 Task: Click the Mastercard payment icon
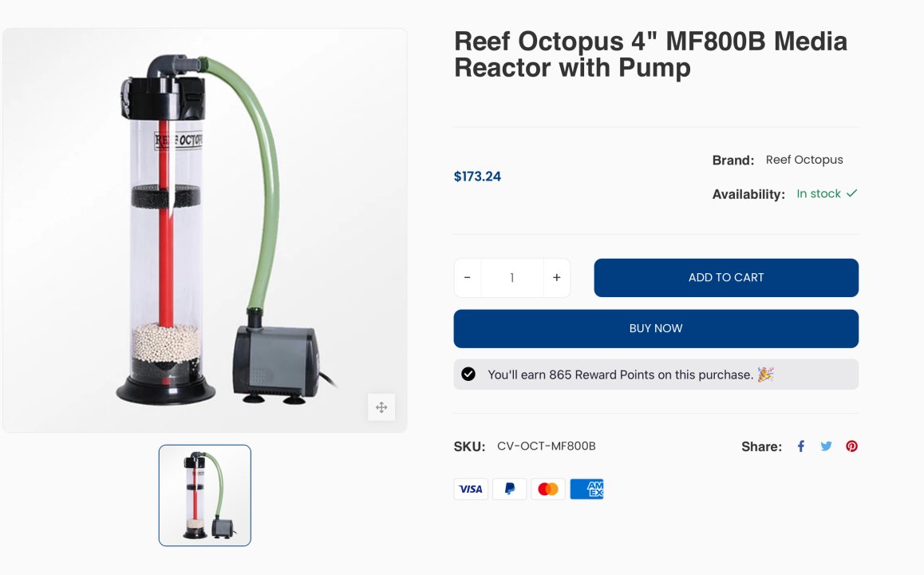click(548, 489)
